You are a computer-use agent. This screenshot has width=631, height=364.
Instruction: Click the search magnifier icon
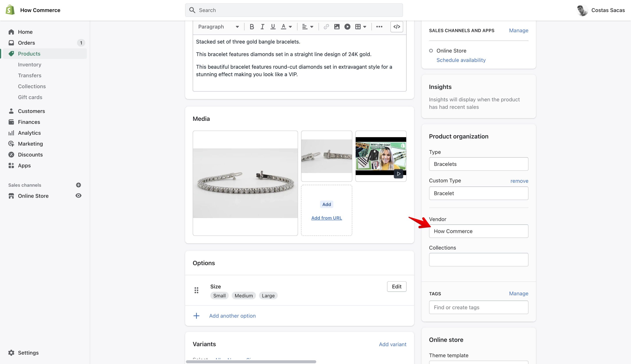click(x=192, y=10)
